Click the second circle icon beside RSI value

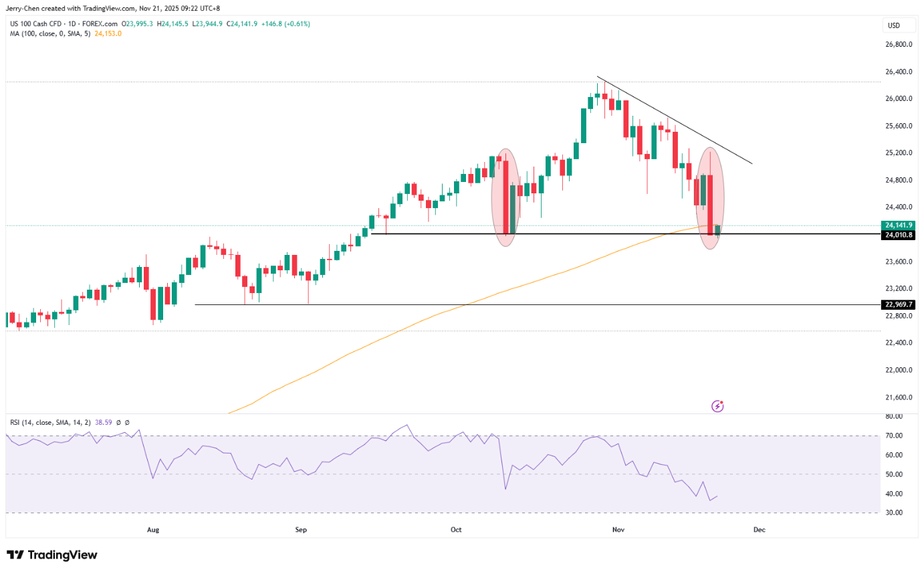pyautogui.click(x=127, y=423)
